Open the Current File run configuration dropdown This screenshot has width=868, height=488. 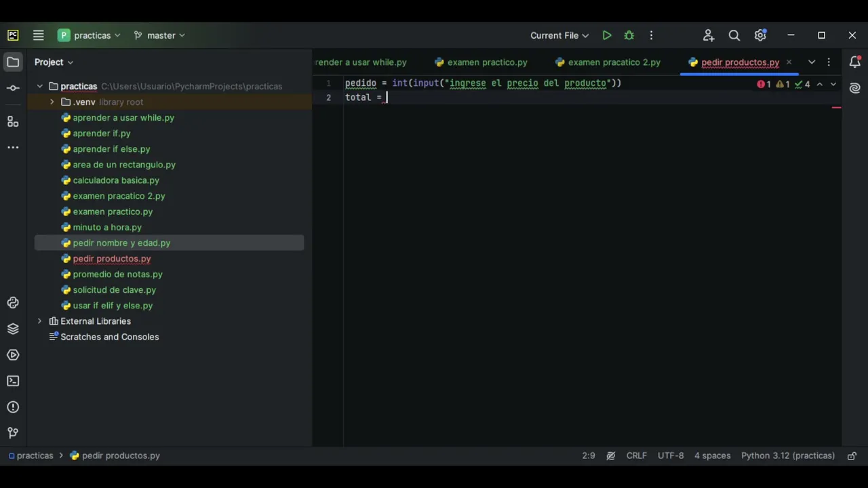[x=559, y=35]
